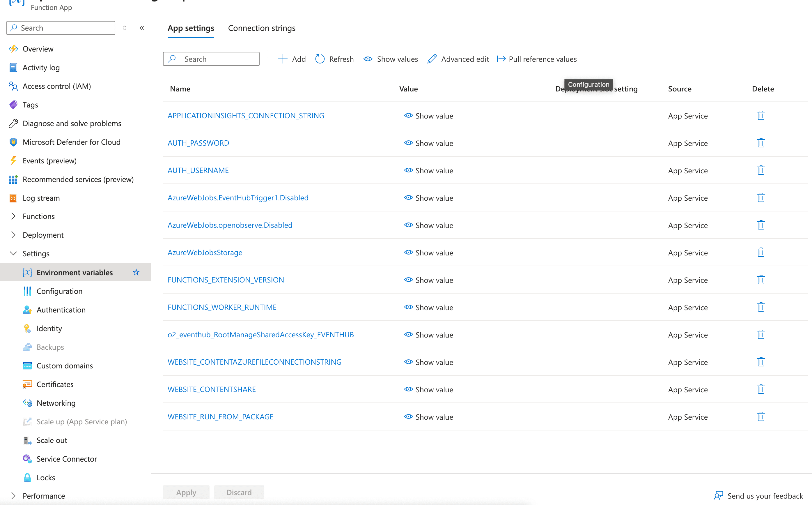Screen dimensions: 812x505
Task: Collapse the Settings menu section
Action: (x=13, y=253)
